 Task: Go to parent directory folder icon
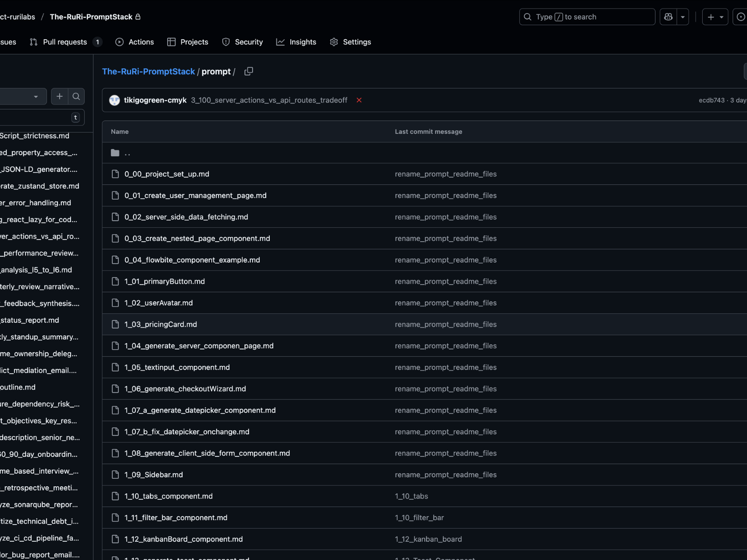coord(115,153)
